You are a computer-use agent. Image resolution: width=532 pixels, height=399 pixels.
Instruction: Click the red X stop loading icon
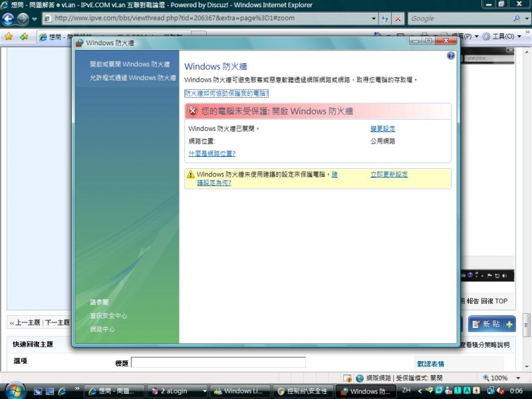tap(397, 19)
